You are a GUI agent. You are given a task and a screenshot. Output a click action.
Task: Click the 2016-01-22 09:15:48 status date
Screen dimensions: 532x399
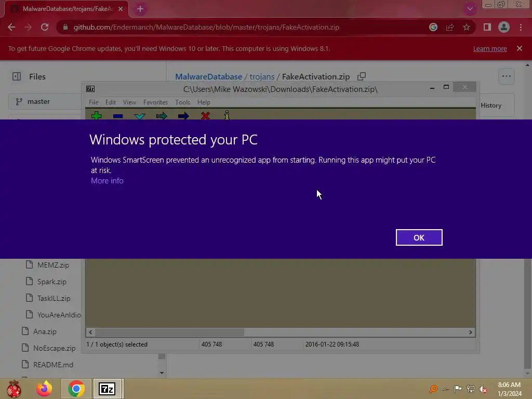[x=332, y=344]
